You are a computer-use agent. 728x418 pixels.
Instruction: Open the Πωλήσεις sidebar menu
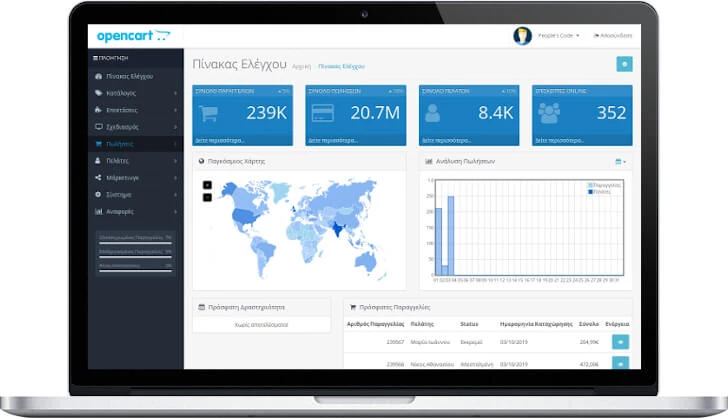coord(120,144)
